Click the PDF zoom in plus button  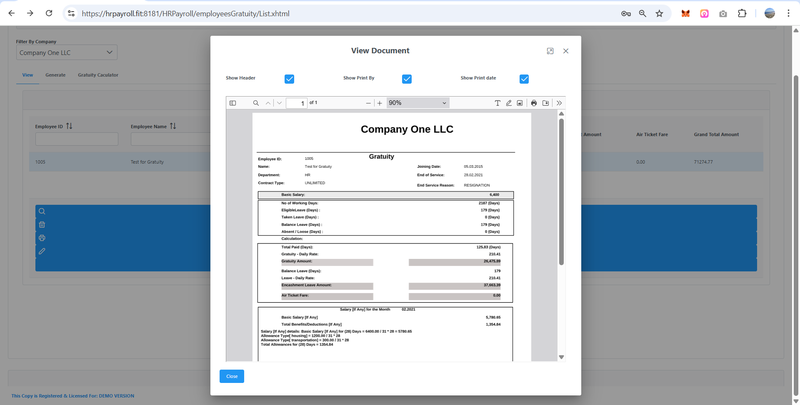380,103
